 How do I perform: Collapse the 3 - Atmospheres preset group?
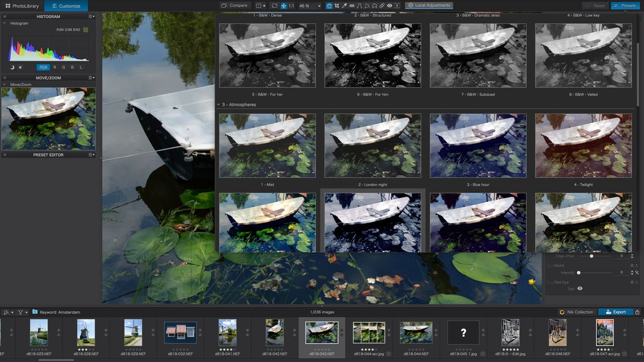point(218,105)
